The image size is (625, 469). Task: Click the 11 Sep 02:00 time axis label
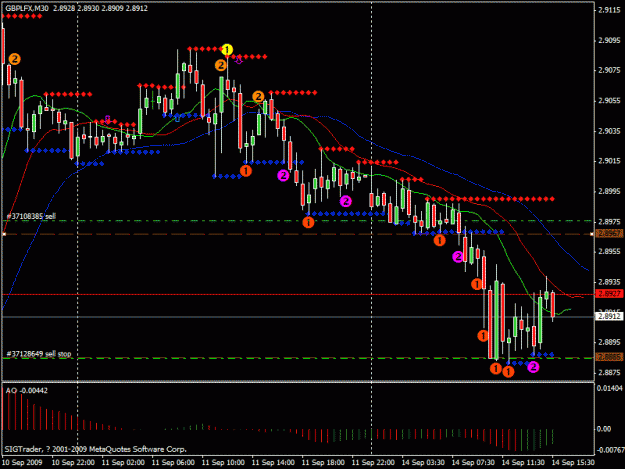[123, 463]
